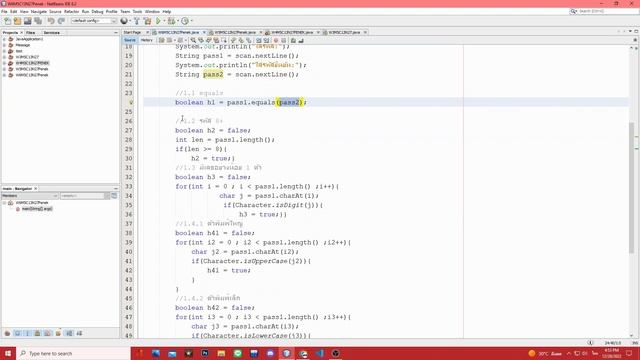This screenshot has width=640, height=360.
Task: Click the Windows Start button
Action: pyautogui.click(x=8, y=353)
